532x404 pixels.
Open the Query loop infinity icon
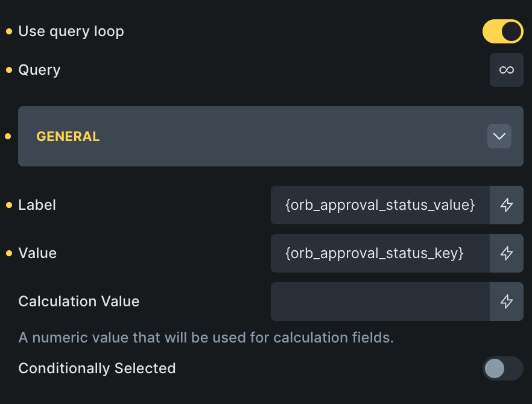[x=506, y=70]
